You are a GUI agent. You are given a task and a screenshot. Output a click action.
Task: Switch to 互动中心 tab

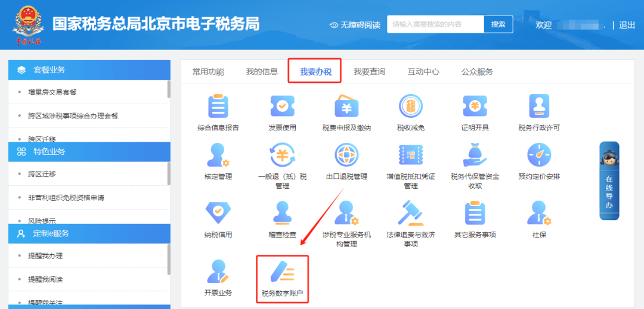click(x=423, y=72)
